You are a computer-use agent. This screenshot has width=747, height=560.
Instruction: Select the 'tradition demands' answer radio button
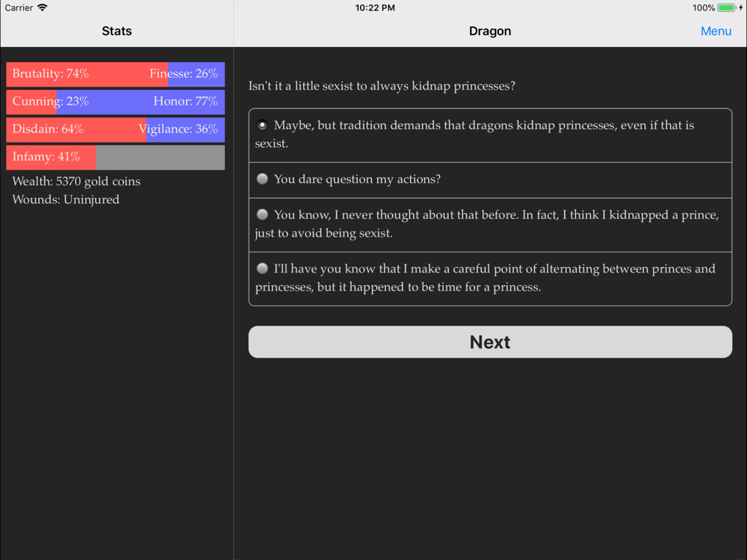click(262, 125)
